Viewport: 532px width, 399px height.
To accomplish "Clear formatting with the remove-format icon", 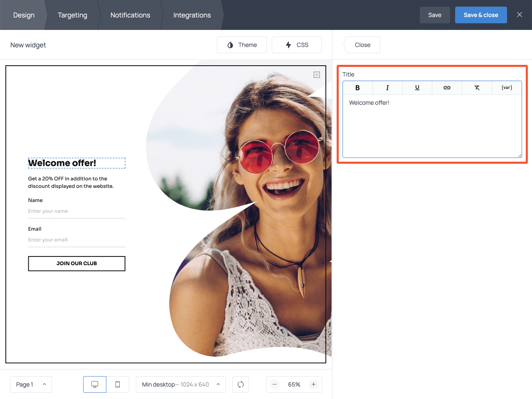I will tap(477, 88).
